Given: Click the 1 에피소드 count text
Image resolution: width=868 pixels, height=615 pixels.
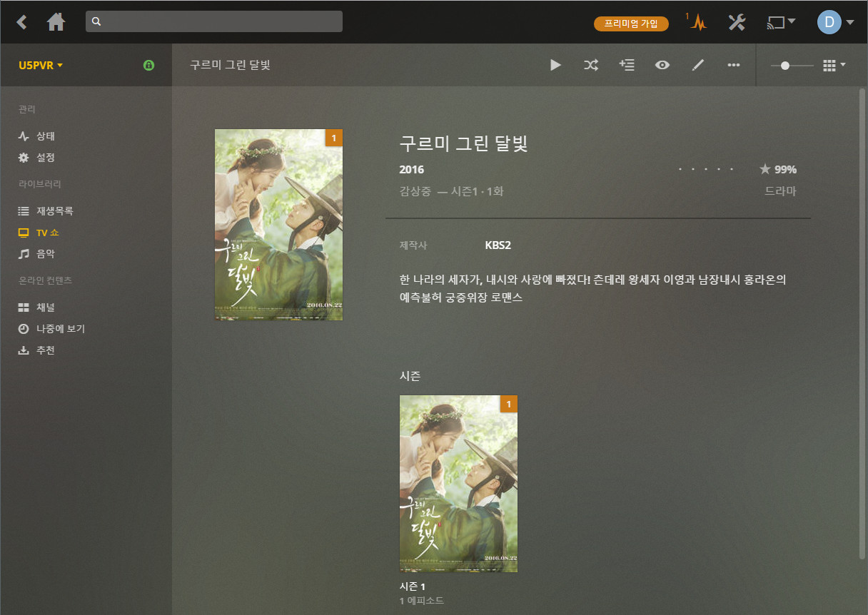Looking at the screenshot, I should coord(422,601).
